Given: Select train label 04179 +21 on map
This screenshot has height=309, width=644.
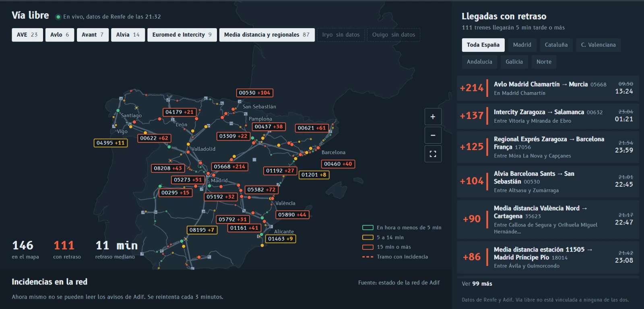Looking at the screenshot, I should point(180,112).
